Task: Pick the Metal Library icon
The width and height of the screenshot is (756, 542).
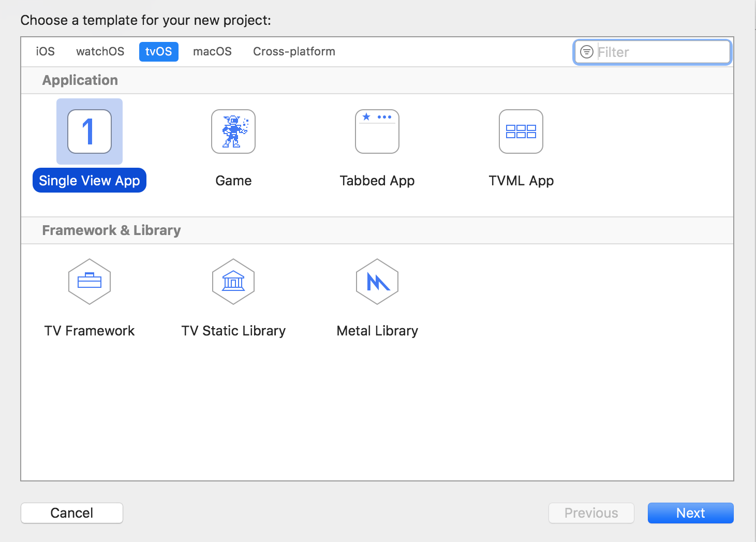Action: [377, 282]
